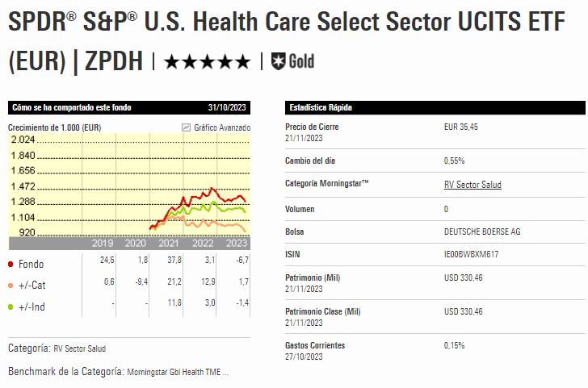
Task: Click the 'Cómo se ha comportado este fondo' header
Action: coord(72,107)
